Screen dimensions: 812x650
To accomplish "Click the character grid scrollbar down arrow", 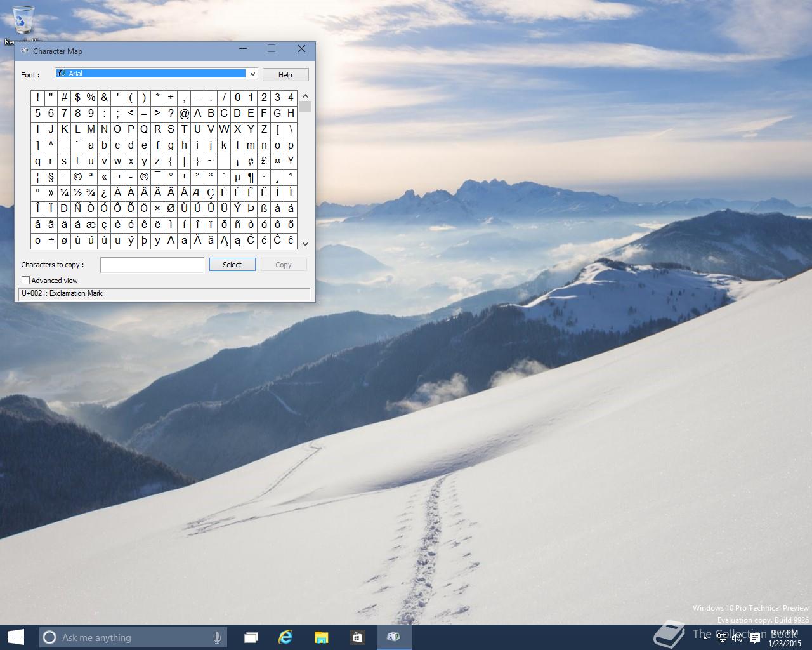I will coord(305,244).
